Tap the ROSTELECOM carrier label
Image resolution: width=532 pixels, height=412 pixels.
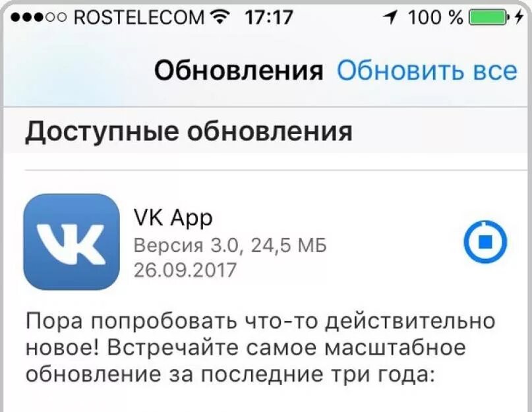click(x=139, y=17)
